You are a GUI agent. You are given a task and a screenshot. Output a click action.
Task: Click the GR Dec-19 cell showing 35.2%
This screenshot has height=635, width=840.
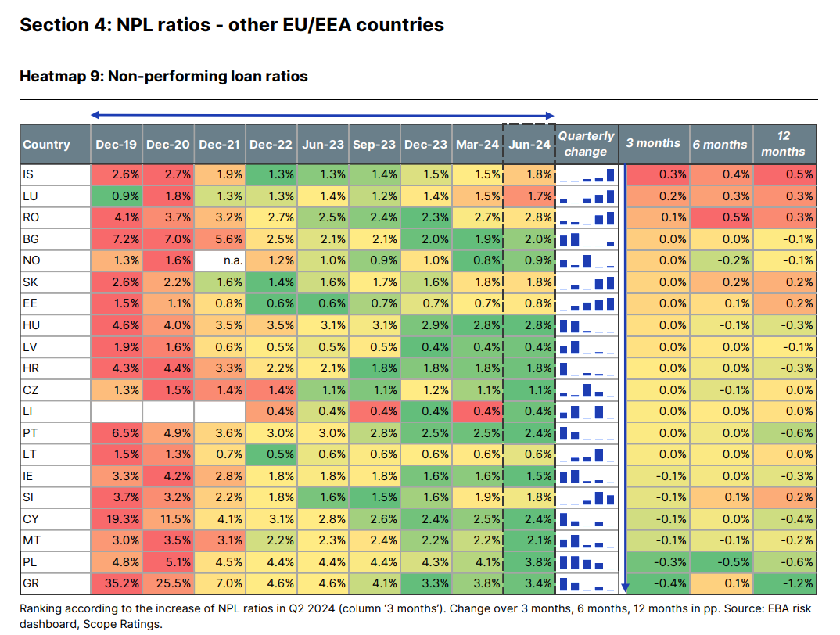point(117,582)
